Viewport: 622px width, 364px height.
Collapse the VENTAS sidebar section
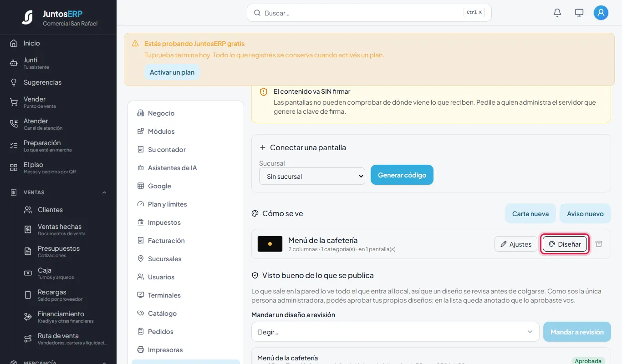point(104,192)
